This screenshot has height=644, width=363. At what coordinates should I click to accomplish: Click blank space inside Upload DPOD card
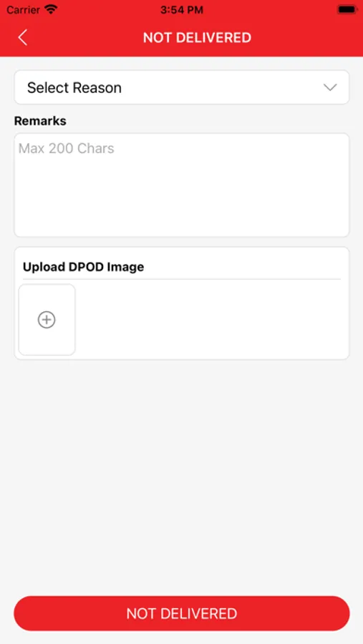pos(210,320)
